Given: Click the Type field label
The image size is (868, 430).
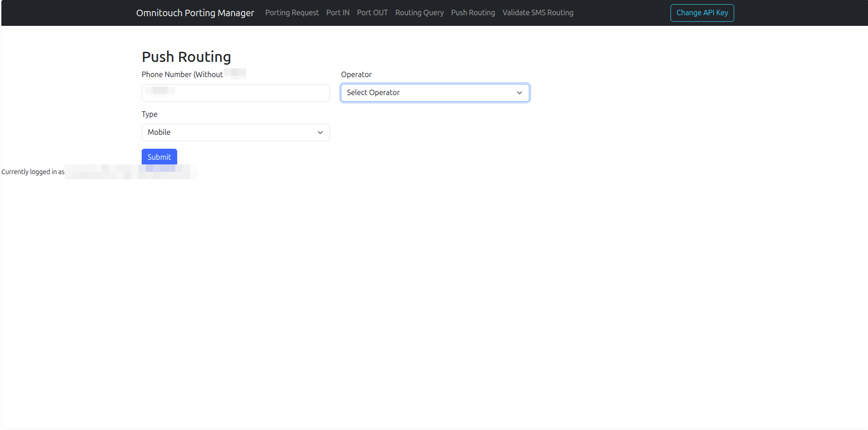Looking at the screenshot, I should (150, 114).
